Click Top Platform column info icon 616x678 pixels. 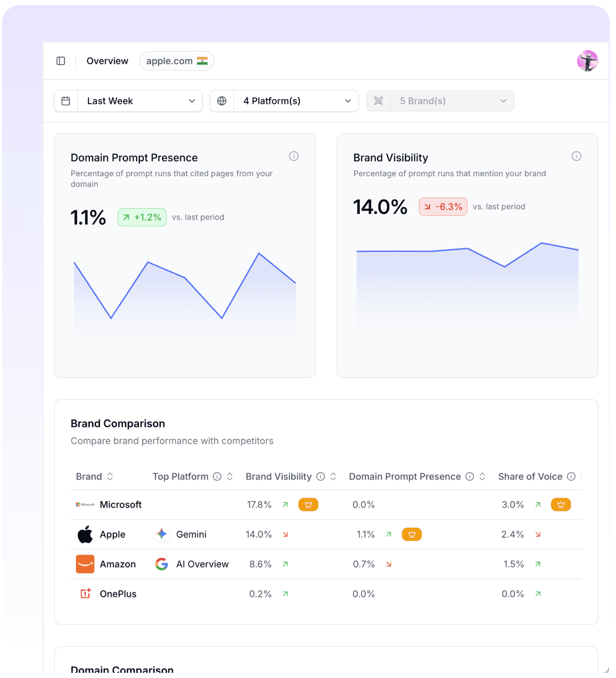point(217,476)
